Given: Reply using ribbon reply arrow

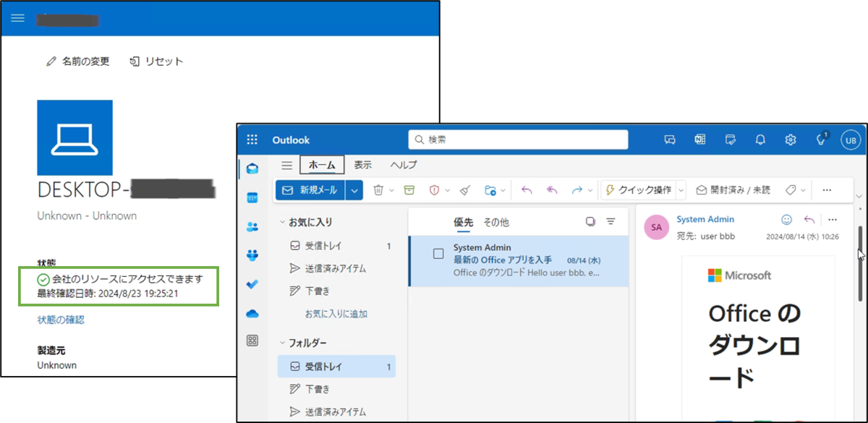Looking at the screenshot, I should [527, 190].
